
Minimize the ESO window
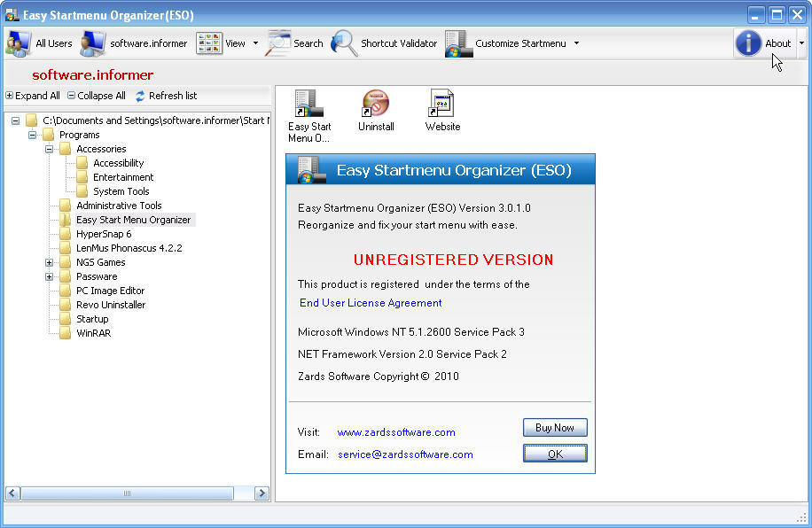[x=756, y=14]
